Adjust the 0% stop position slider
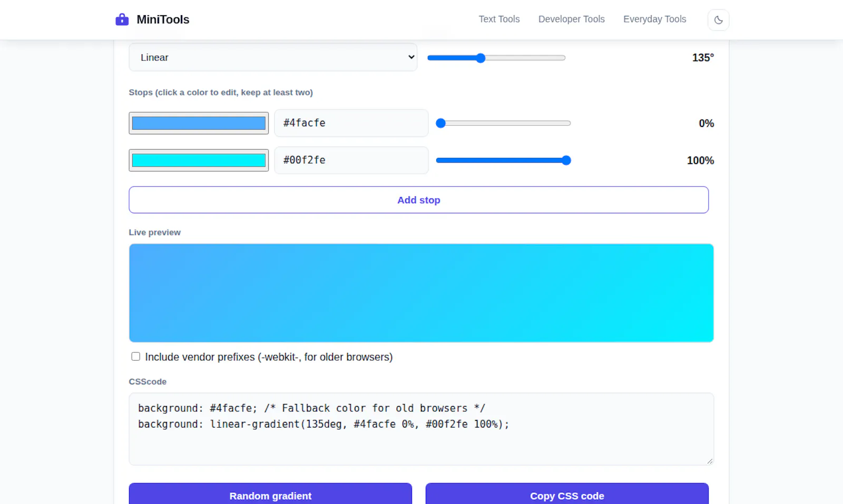Screen dimensions: 843x504 pos(504,123)
